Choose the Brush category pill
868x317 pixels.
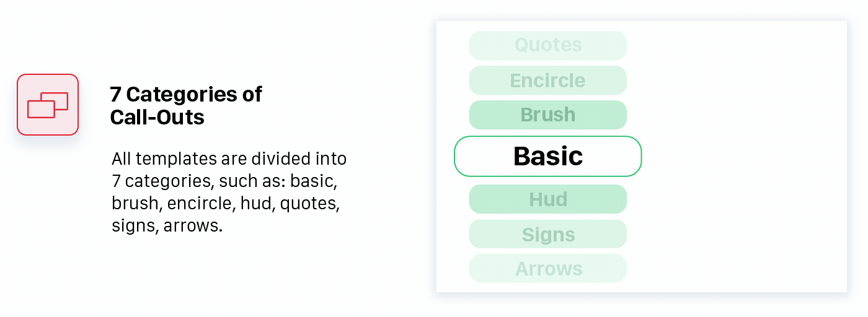(548, 115)
